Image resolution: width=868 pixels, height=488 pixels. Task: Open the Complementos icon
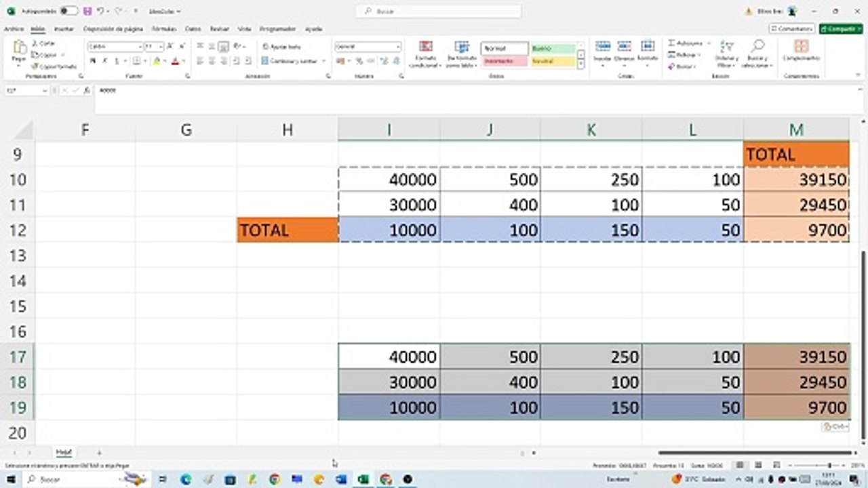pyautogui.click(x=802, y=46)
